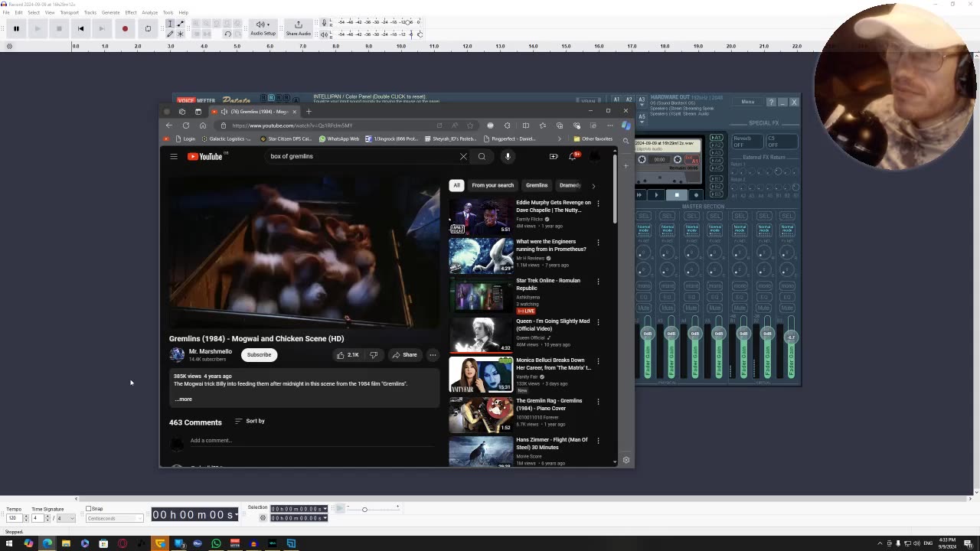The image size is (980, 551).
Task: Click Audacity playback meter speaker icon
Action: point(325,34)
